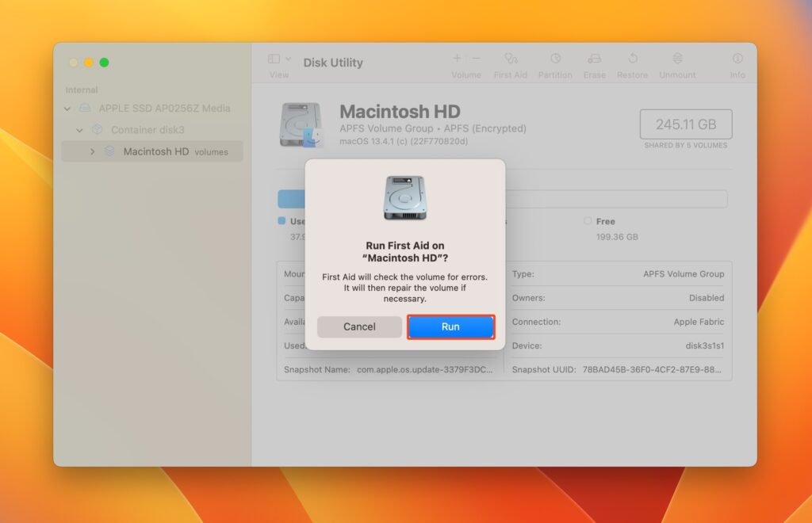Click the 245.11 GB capacity field
This screenshot has width=812, height=523.
[685, 124]
